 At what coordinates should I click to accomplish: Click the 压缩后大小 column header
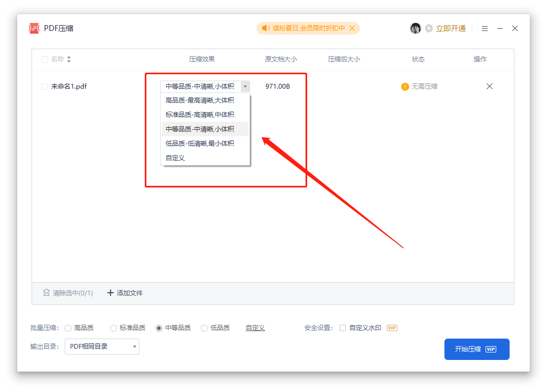343,59
